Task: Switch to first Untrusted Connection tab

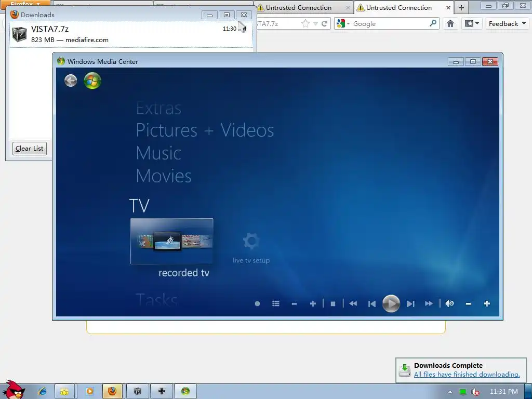Action: 303,7
